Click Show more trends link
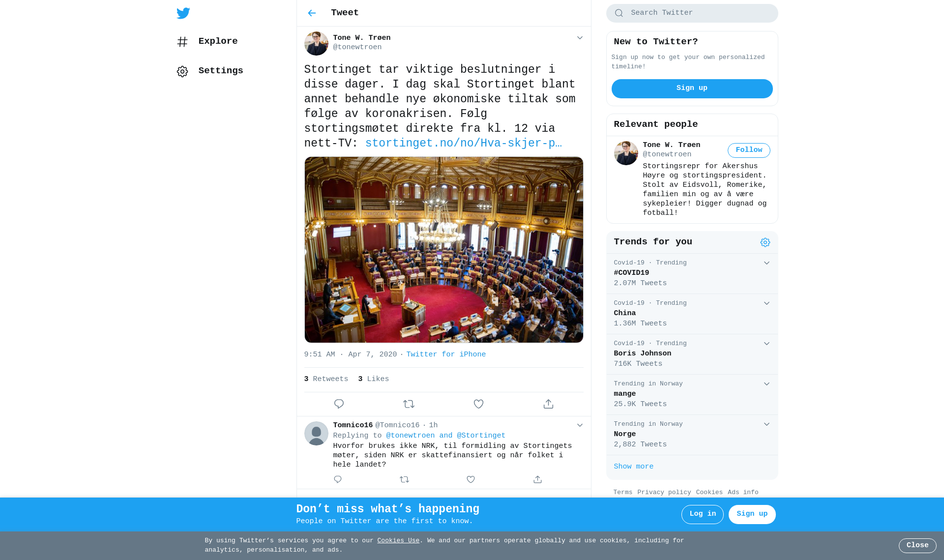 tap(633, 467)
